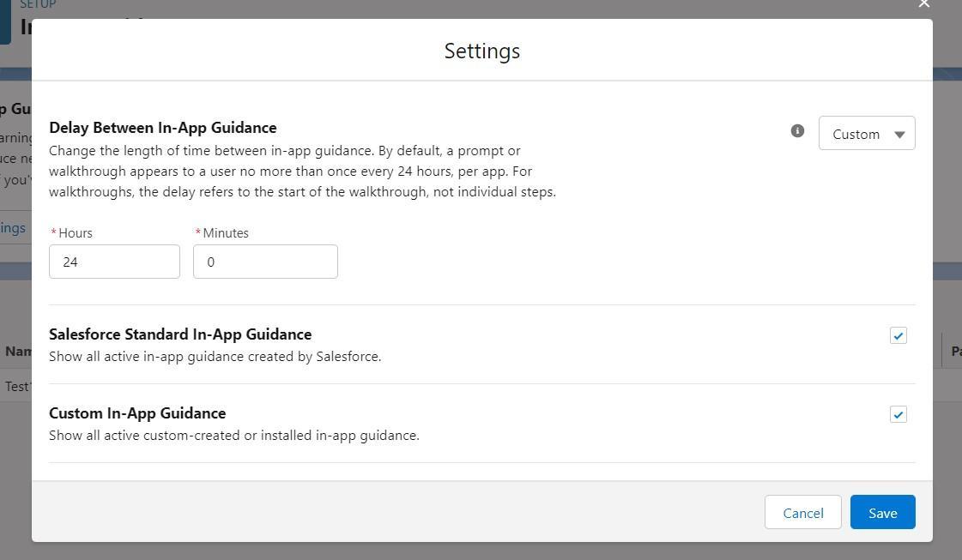Click the info tooltip icon beside Custom dropdown
Image resolution: width=962 pixels, height=560 pixels.
point(797,131)
